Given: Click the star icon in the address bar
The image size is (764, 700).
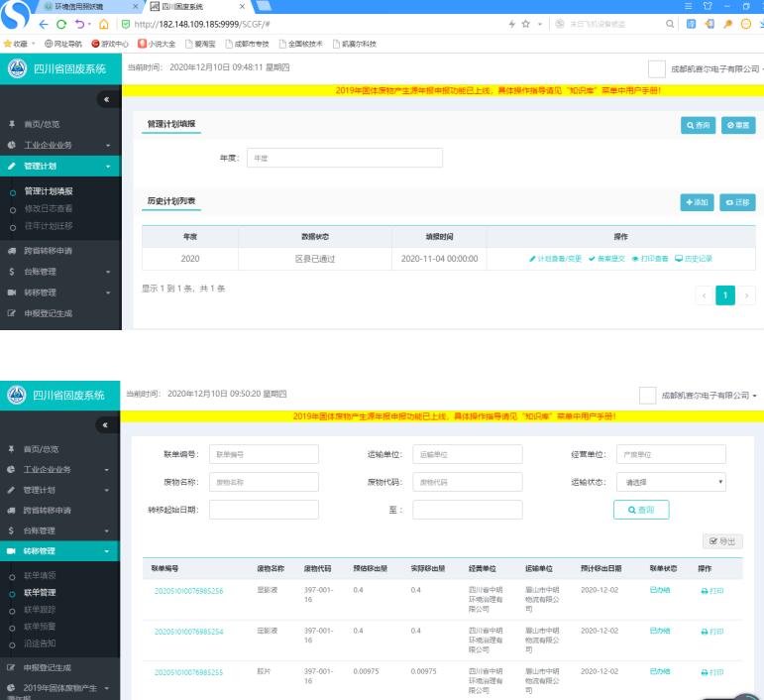Looking at the screenshot, I should [527, 25].
